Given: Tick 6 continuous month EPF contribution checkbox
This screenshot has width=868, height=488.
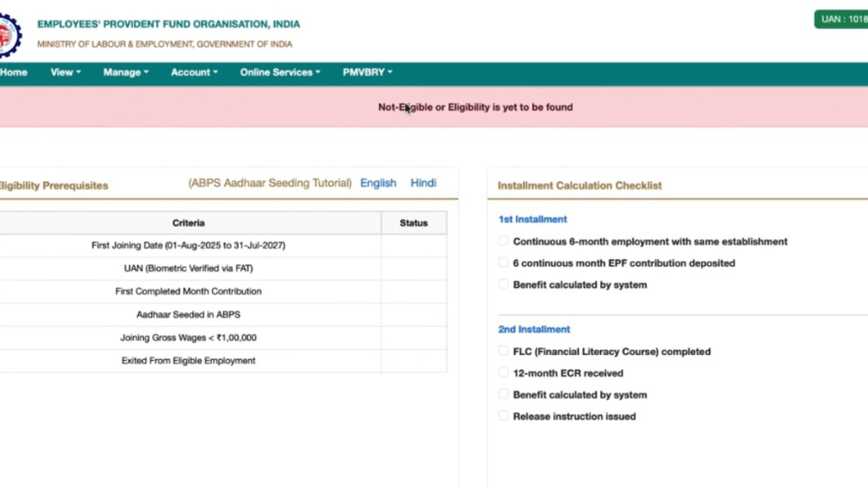Looking at the screenshot, I should 504,263.
